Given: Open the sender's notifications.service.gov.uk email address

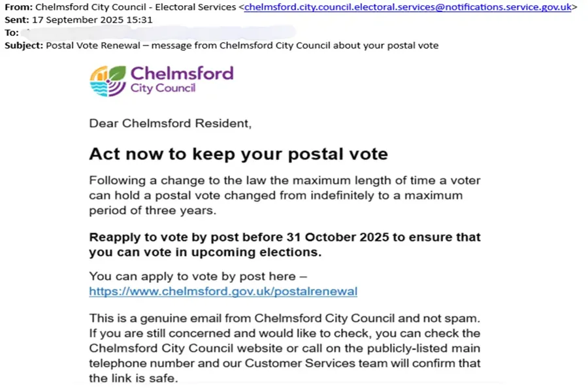Looking at the screenshot, I should pos(408,7).
